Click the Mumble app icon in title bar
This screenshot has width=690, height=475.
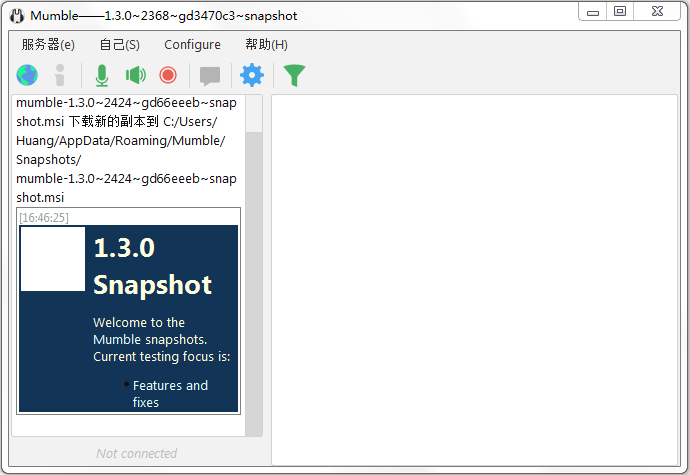(16, 16)
